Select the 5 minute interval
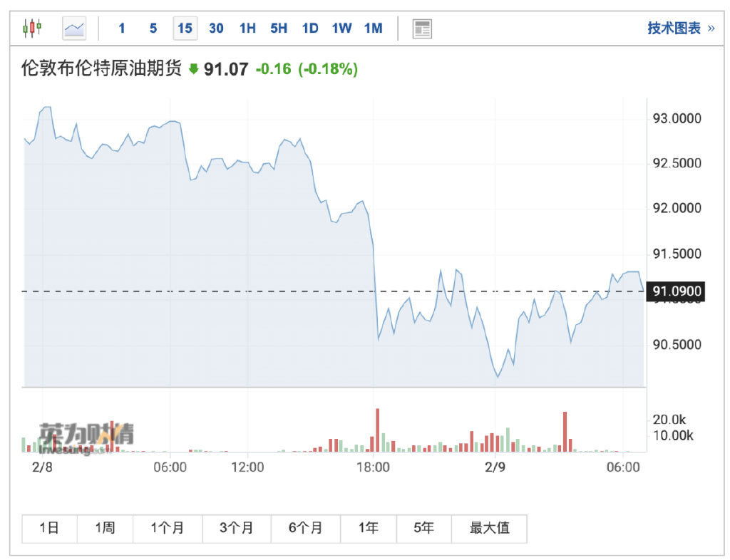Screen dimensions: 730x560 (x=153, y=28)
